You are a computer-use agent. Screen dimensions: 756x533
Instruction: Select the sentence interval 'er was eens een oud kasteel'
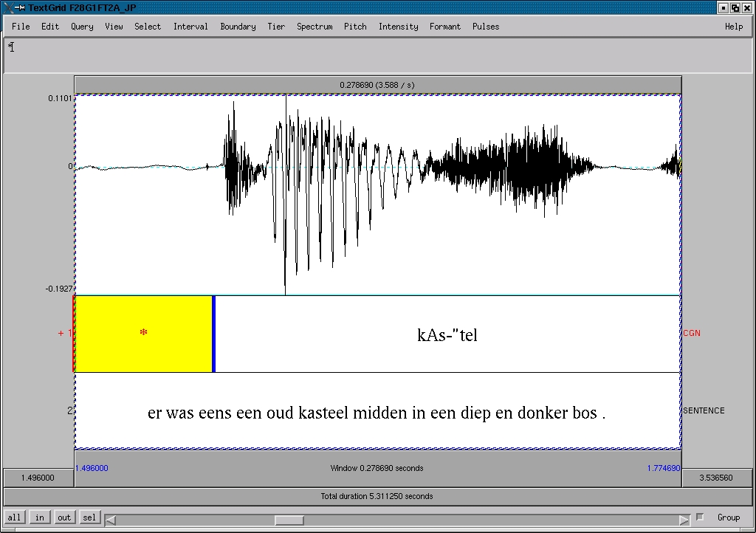377,410
